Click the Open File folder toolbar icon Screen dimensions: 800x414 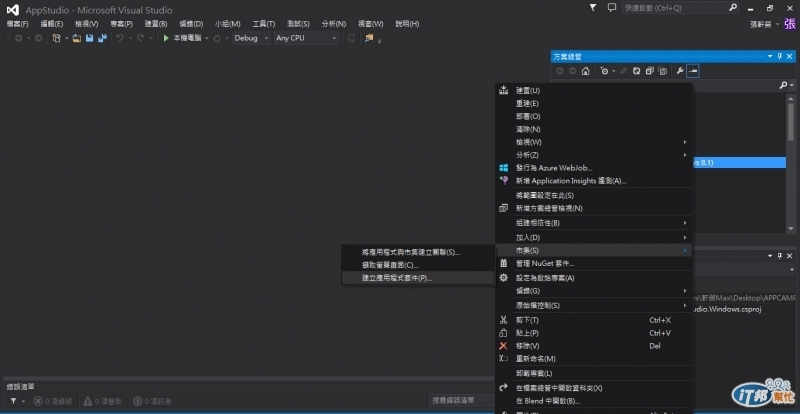[x=77, y=38]
